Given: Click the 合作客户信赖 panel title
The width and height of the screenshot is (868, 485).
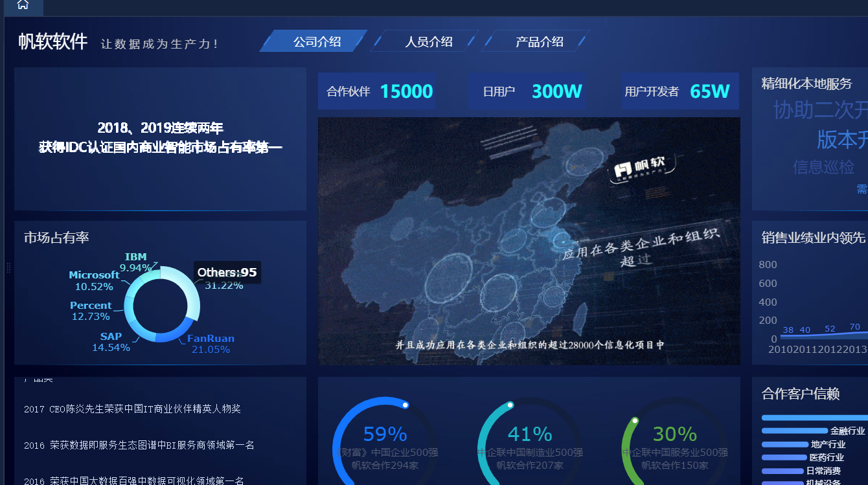Looking at the screenshot, I should [x=801, y=393].
